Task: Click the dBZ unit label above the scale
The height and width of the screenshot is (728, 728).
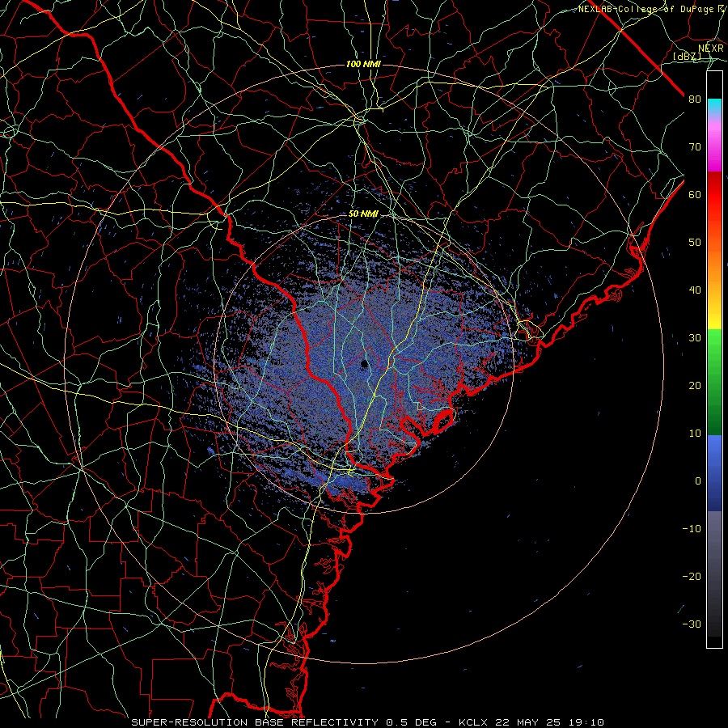Action: coord(687,57)
